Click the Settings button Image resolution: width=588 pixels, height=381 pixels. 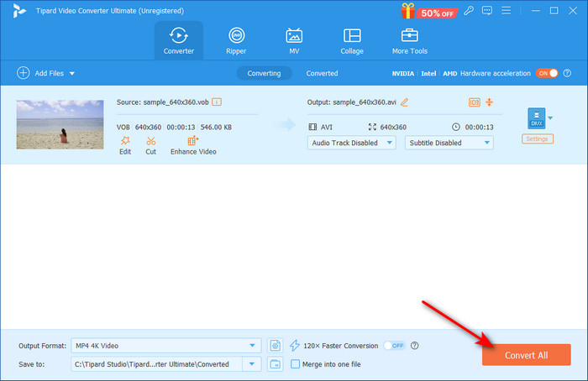[537, 139]
